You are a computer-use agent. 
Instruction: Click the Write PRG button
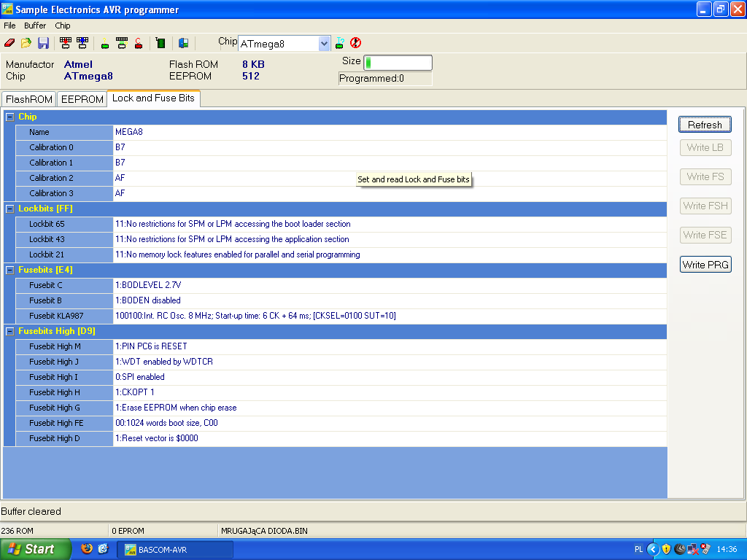click(705, 265)
